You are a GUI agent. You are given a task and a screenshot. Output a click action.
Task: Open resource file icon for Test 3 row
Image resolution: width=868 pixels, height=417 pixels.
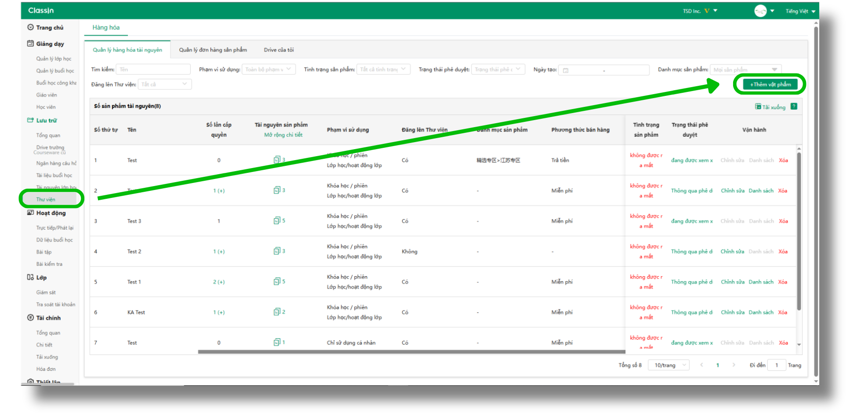click(277, 220)
